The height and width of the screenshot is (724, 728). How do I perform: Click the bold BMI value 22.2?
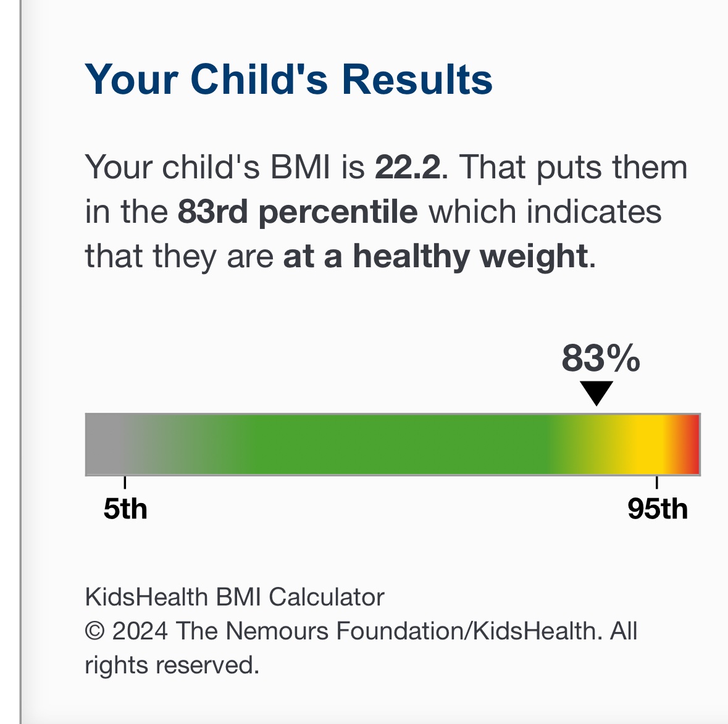tap(408, 167)
